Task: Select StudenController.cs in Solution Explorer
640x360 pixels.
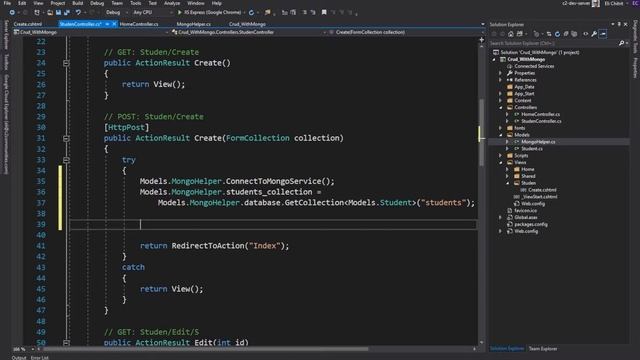Action: click(541, 121)
